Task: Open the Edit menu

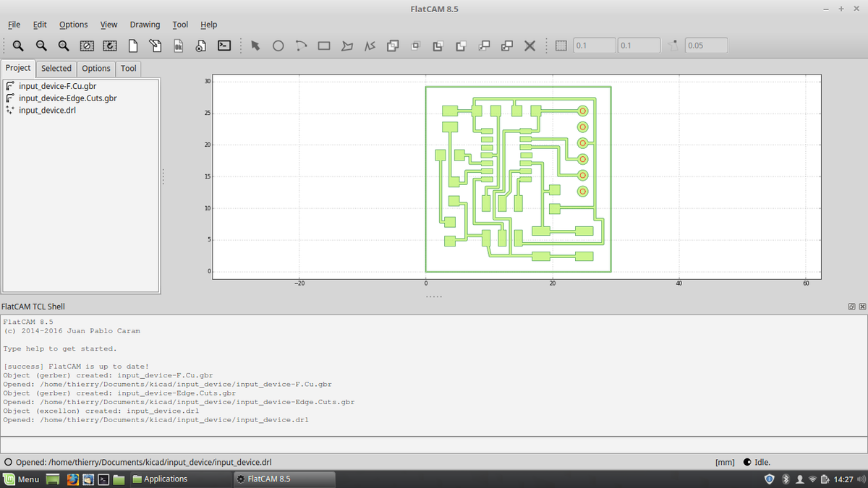Action: click(40, 25)
